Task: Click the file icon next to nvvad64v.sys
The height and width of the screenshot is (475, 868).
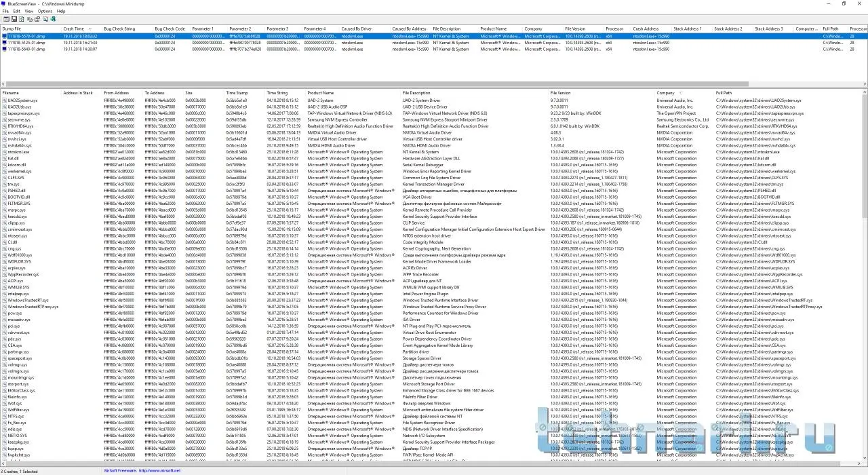Action: [4, 132]
